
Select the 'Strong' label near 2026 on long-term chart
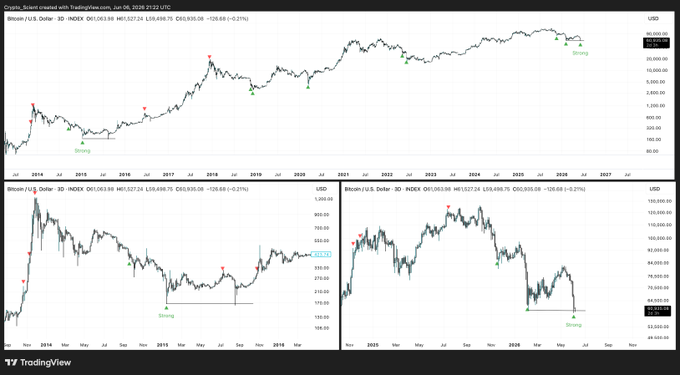pyautogui.click(x=580, y=53)
